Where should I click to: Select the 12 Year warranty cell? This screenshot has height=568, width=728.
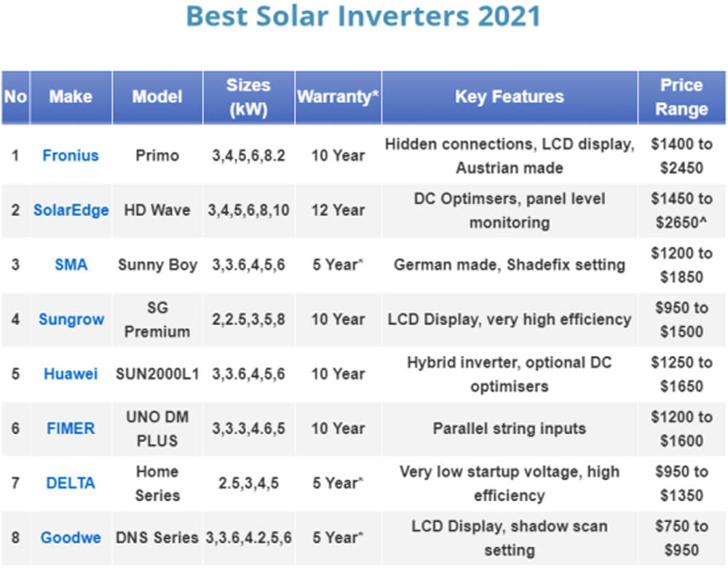[x=338, y=210]
